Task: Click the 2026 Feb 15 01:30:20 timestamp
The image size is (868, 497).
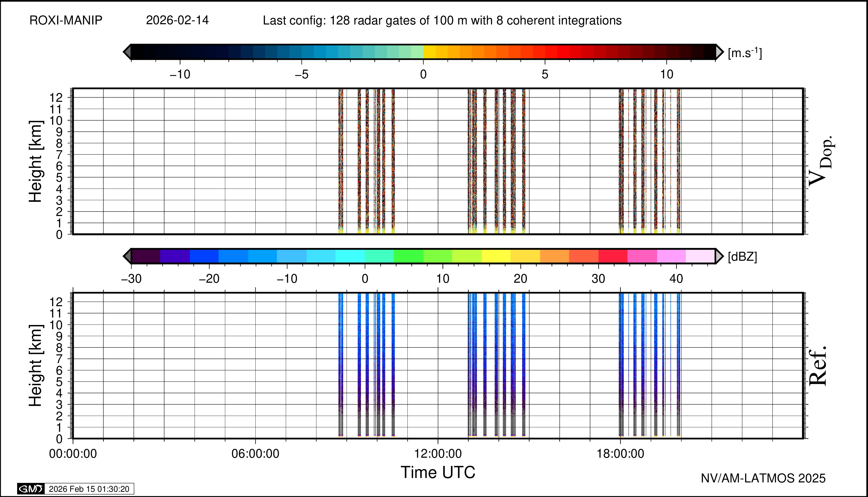Action: (89, 489)
